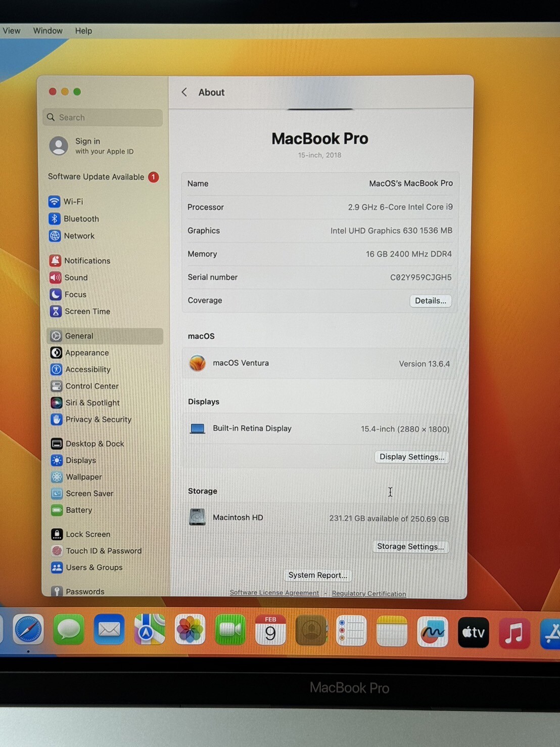Open Notes from the Dock
The image size is (560, 747).
(392, 632)
